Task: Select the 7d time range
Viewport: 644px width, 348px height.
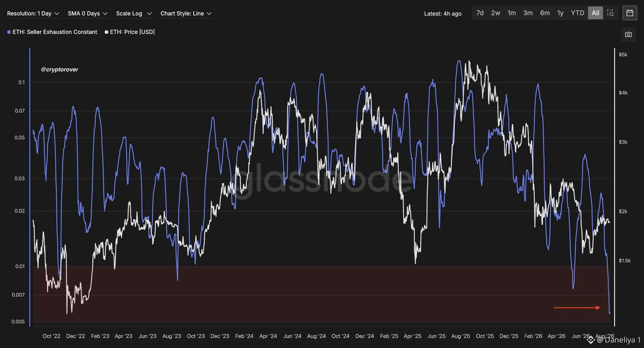Action: [x=480, y=13]
